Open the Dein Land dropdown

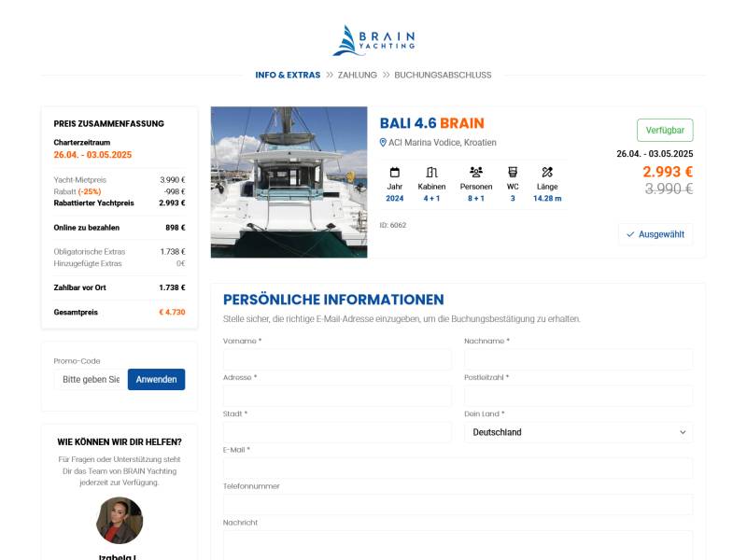(578, 432)
